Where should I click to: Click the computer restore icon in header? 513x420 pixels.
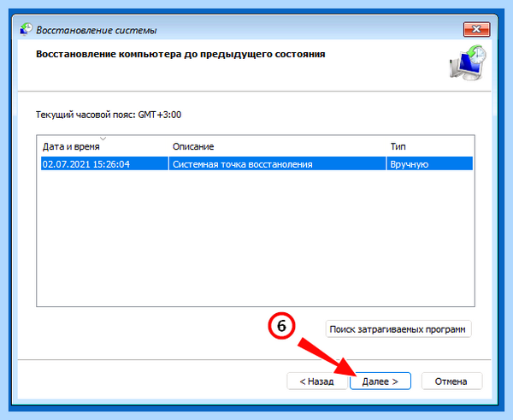pyautogui.click(x=468, y=62)
